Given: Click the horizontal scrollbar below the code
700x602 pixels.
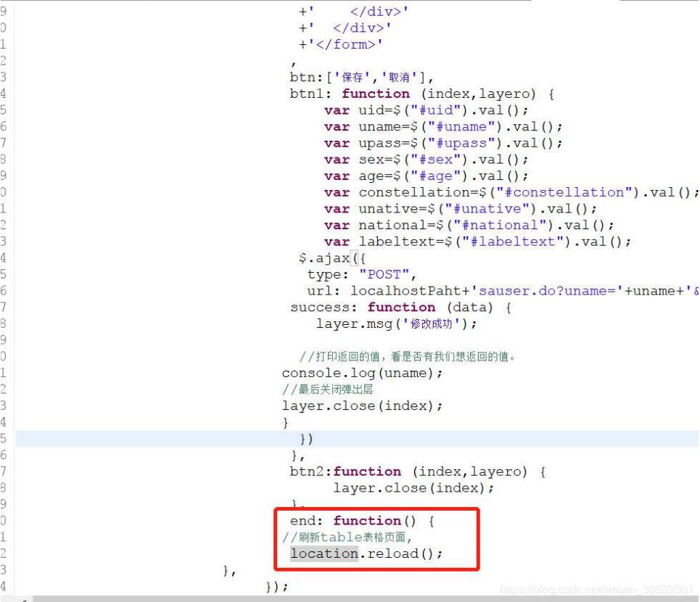Looking at the screenshot, I should (x=366, y=599).
